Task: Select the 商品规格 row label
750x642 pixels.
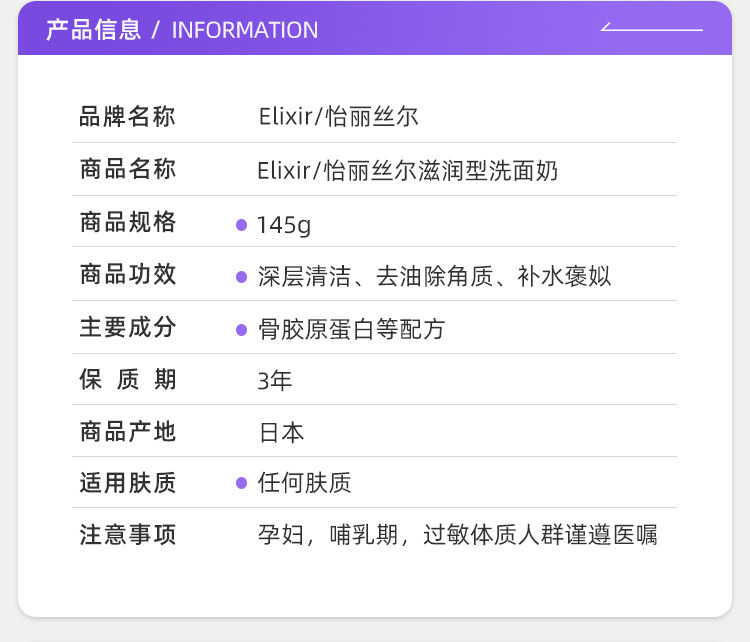Action: (x=127, y=222)
